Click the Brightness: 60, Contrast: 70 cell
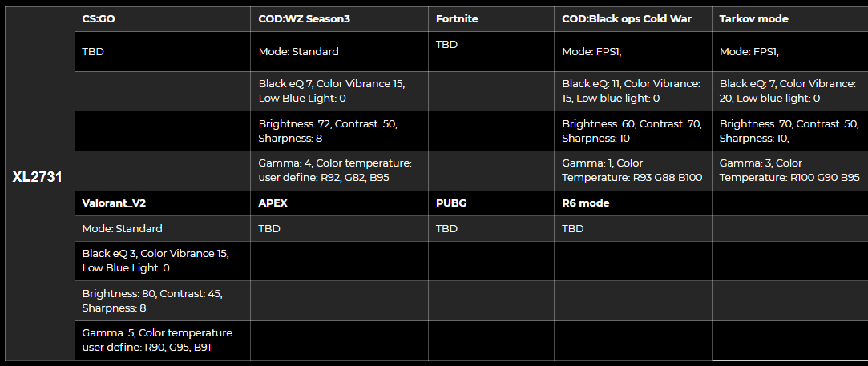 [x=631, y=131]
